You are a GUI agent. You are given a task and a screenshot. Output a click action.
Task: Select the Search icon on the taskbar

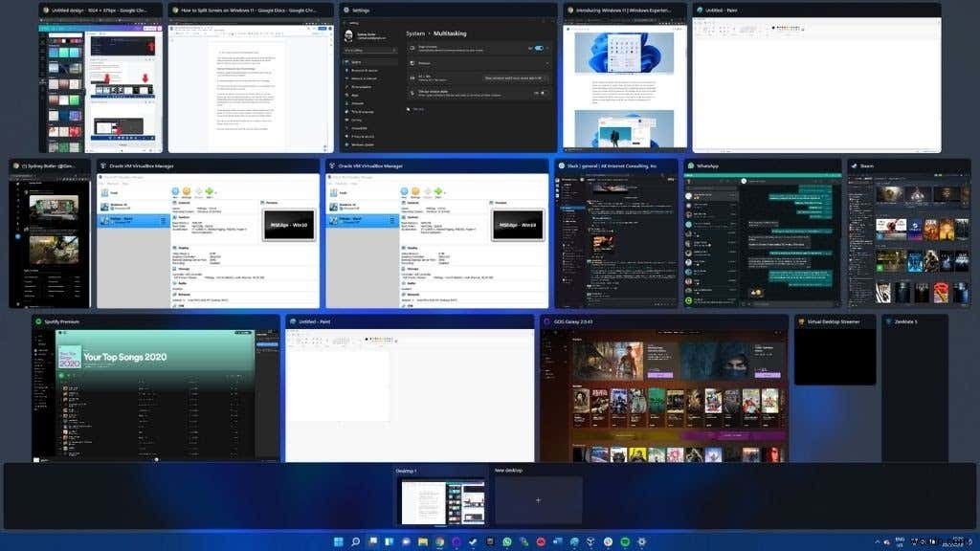point(355,540)
